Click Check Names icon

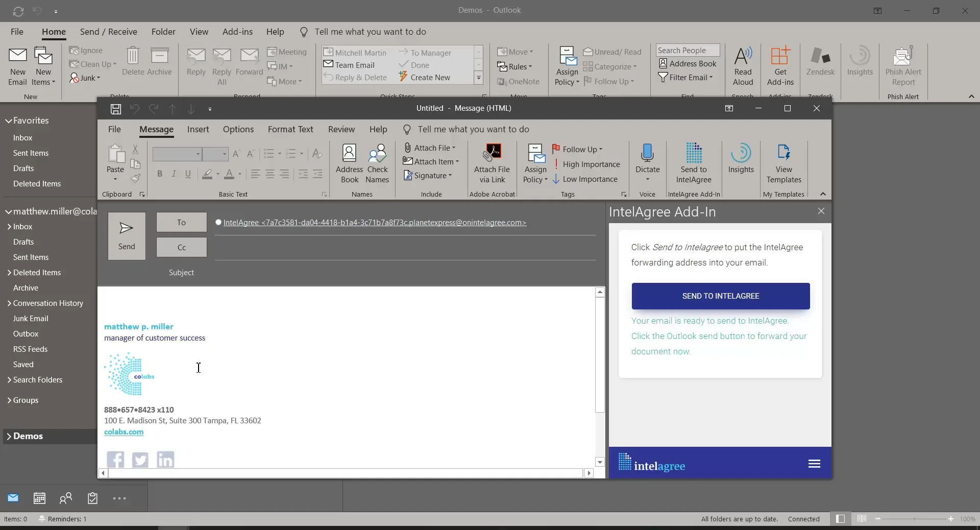click(377, 163)
